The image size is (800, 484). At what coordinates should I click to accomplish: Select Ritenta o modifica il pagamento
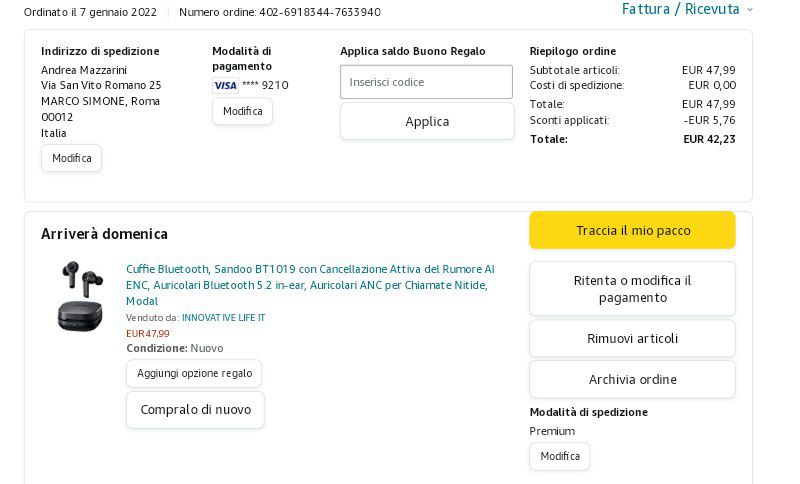pyautogui.click(x=632, y=289)
